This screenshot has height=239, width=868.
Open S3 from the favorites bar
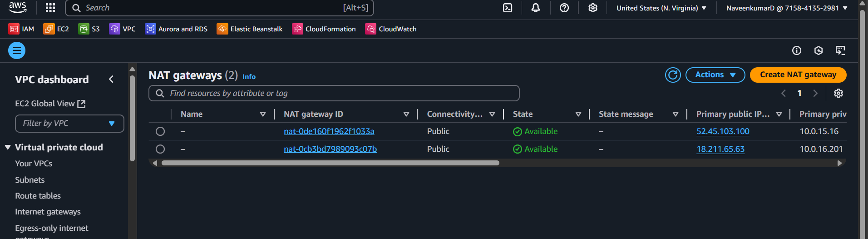point(89,29)
